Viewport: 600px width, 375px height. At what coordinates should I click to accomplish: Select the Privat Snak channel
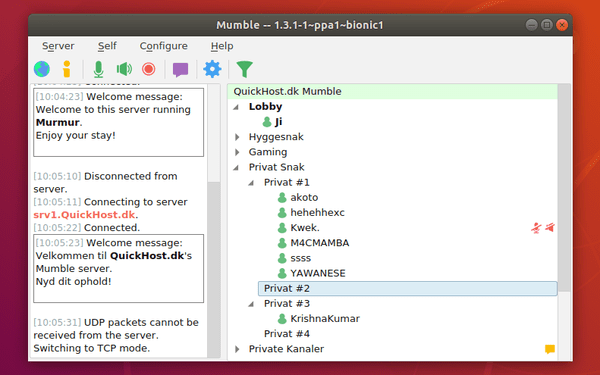pyautogui.click(x=276, y=167)
